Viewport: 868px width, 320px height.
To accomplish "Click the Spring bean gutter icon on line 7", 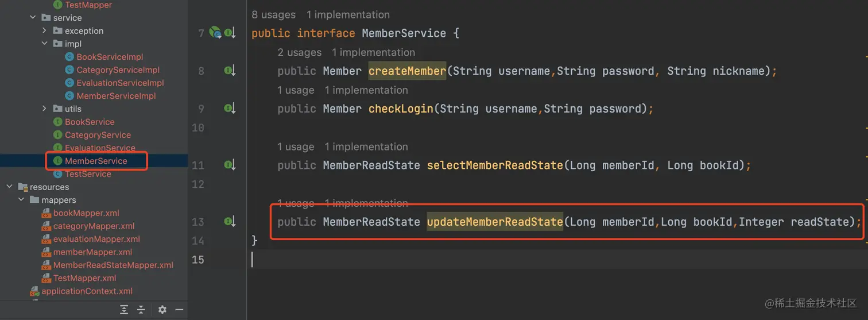I will pyautogui.click(x=215, y=33).
